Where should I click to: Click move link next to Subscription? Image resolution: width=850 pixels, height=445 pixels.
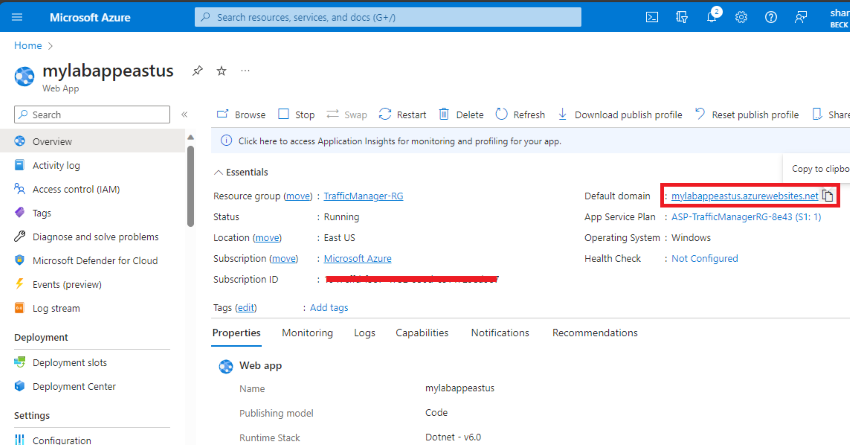pos(284,259)
